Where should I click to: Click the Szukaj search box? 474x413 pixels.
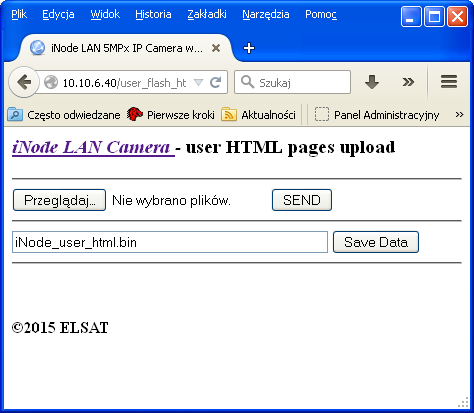pyautogui.click(x=292, y=82)
